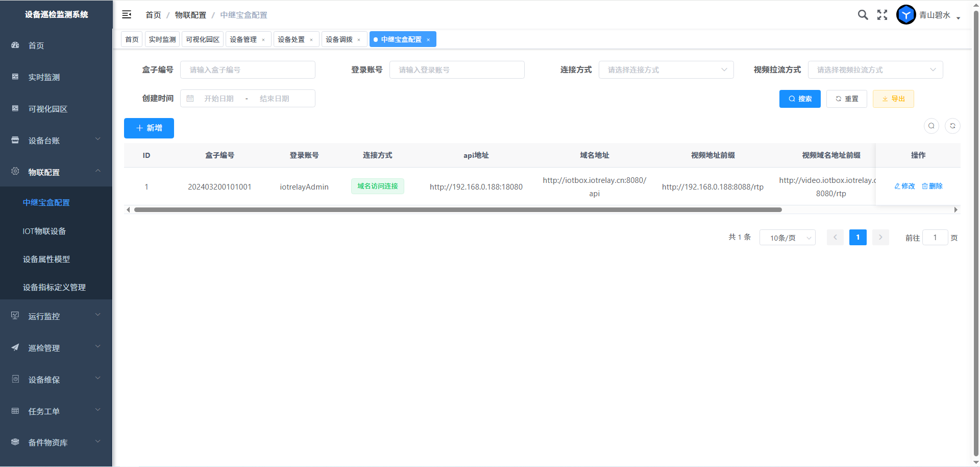Close the 设备调拨 tab
Screen dimensions: 980x467
tap(359, 40)
